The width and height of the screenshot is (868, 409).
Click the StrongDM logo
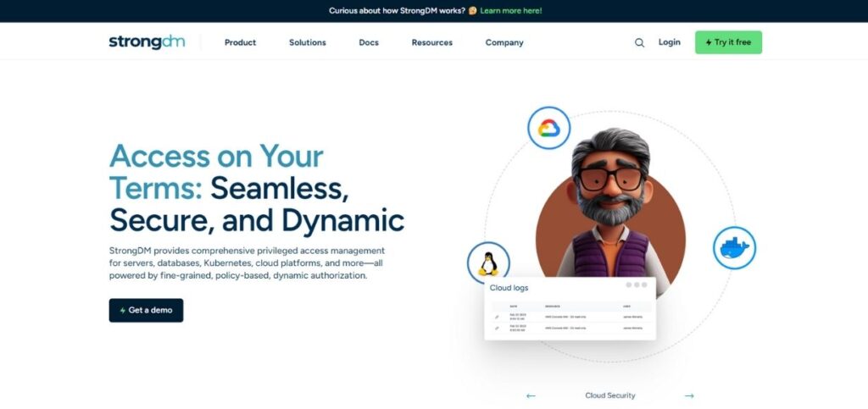click(x=147, y=42)
